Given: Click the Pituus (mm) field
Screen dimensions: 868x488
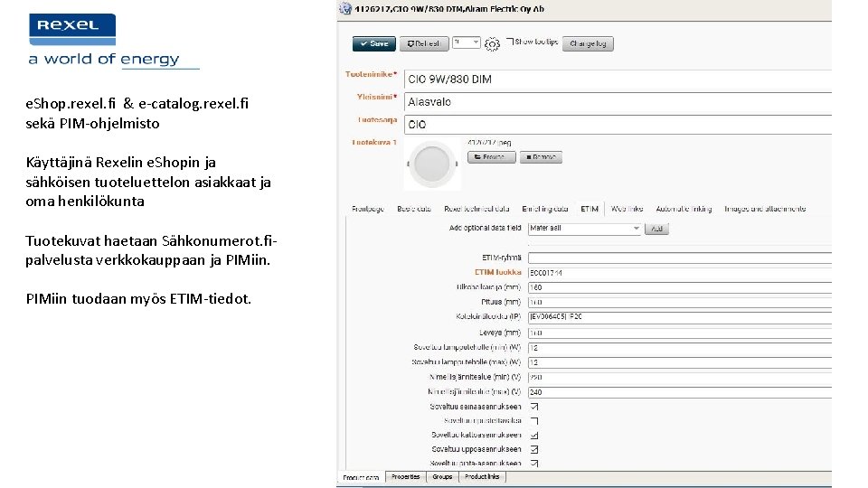Looking at the screenshot, I should [x=680, y=302].
